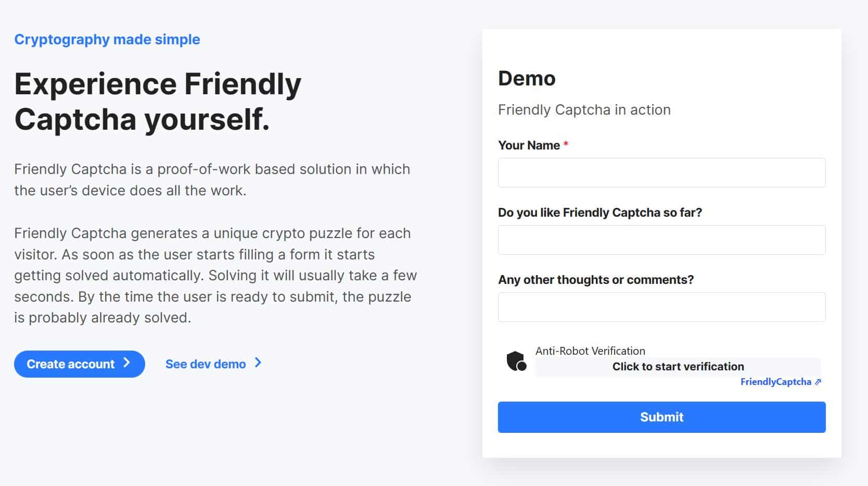The height and width of the screenshot is (486, 868).
Task: Click the verification progress bar
Action: coord(678,366)
